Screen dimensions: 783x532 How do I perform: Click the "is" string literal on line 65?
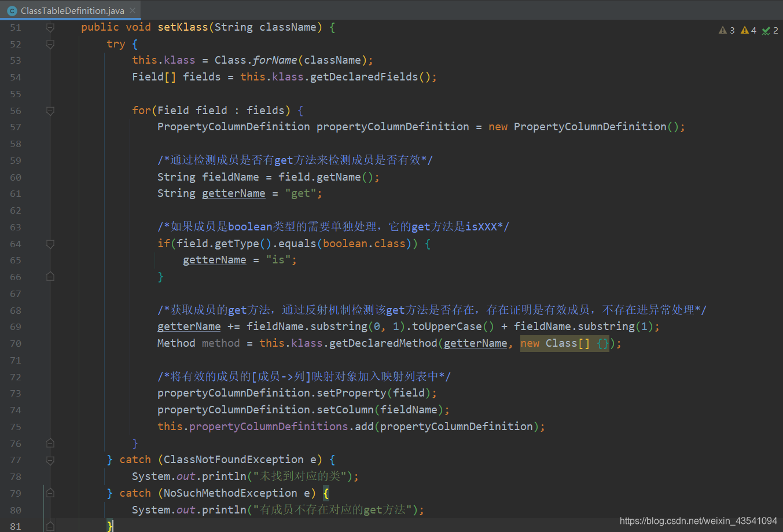pos(278,261)
